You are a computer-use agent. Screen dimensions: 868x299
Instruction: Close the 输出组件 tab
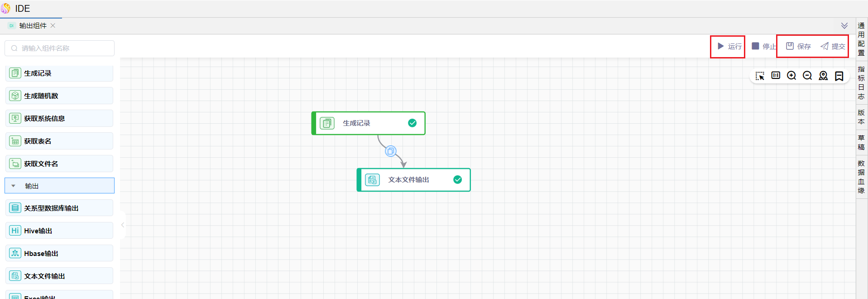point(53,26)
